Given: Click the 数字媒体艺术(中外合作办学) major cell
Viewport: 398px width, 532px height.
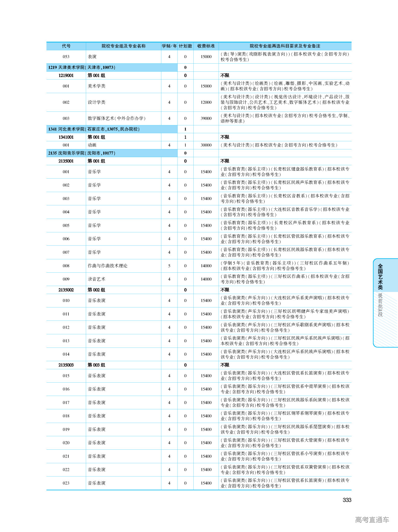Looking at the screenshot, I should (x=117, y=118).
